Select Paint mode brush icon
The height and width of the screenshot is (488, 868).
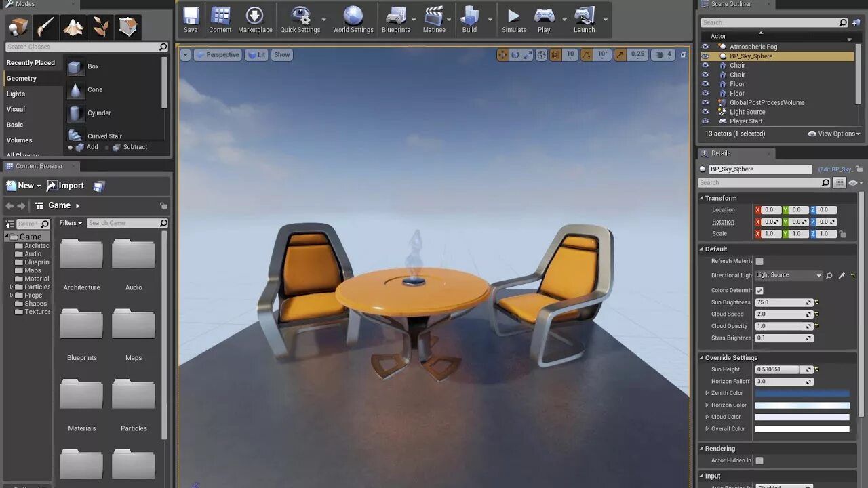pyautogui.click(x=45, y=27)
